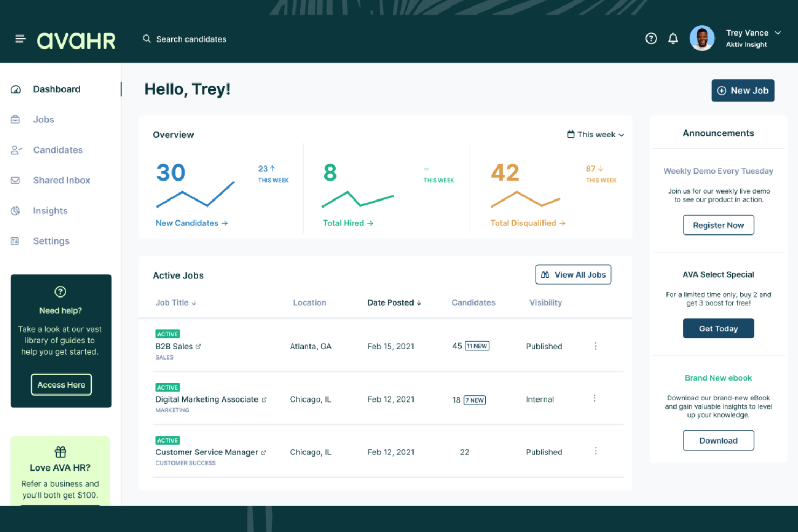Open the Trey Vance account dropdown
Image resolution: width=798 pixels, height=532 pixels.
pyautogui.click(x=753, y=32)
